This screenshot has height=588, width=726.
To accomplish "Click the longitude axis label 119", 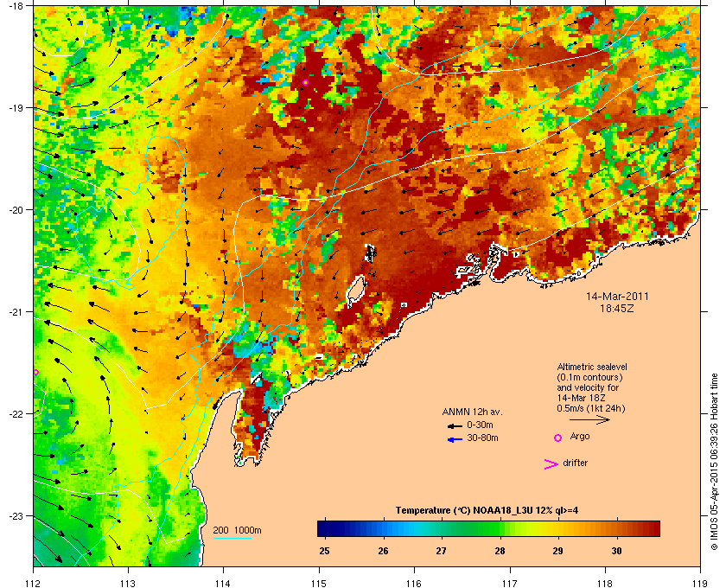I will pos(701,583).
